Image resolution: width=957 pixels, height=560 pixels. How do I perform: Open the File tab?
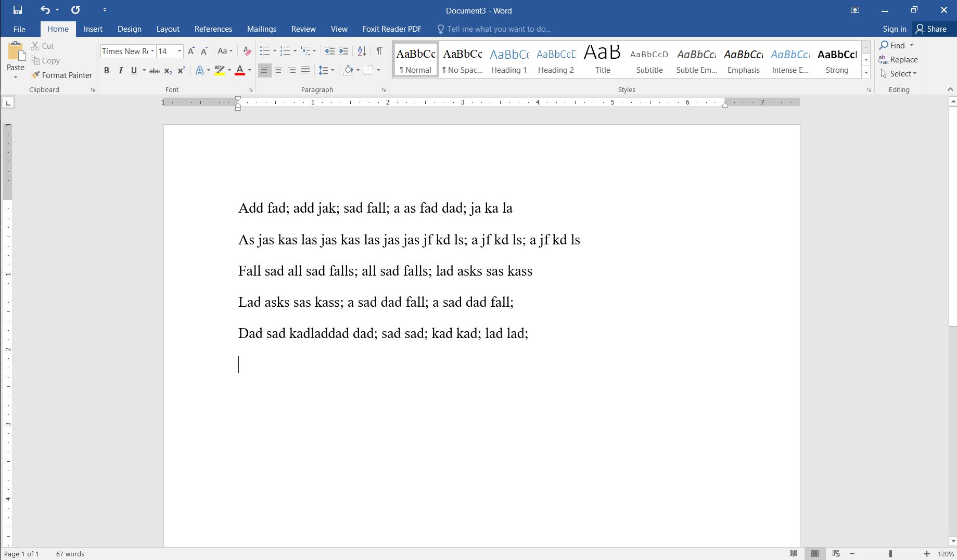(x=19, y=29)
